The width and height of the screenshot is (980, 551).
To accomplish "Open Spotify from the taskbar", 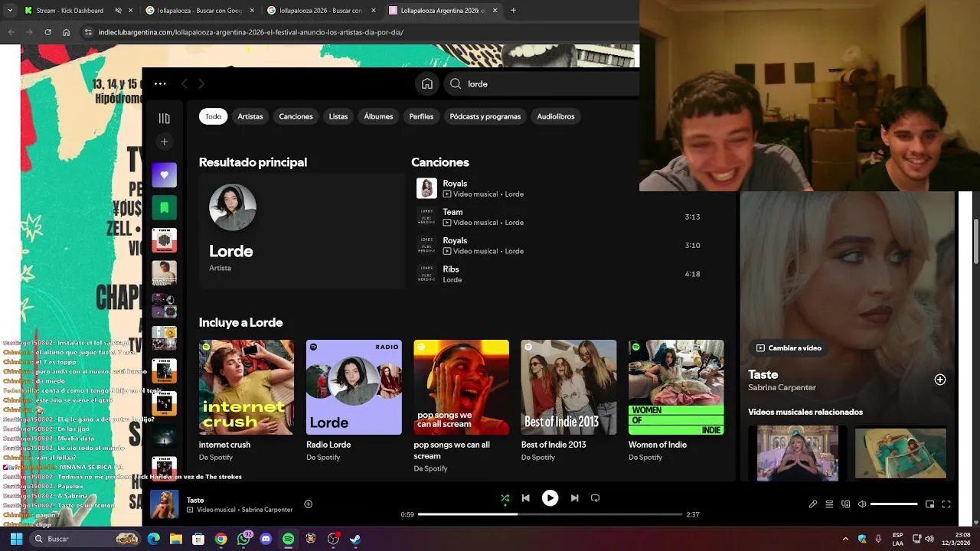I will (x=288, y=539).
